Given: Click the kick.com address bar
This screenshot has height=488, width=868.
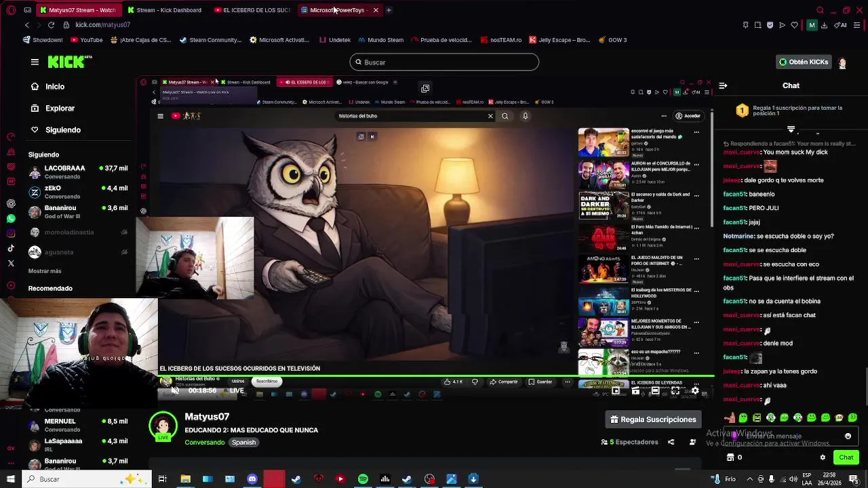Looking at the screenshot, I should point(102,25).
